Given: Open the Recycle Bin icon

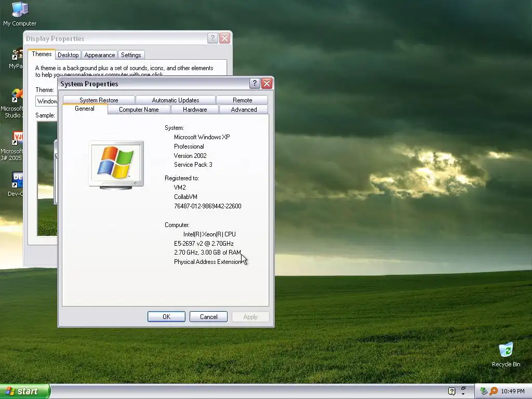Looking at the screenshot, I should point(506,354).
